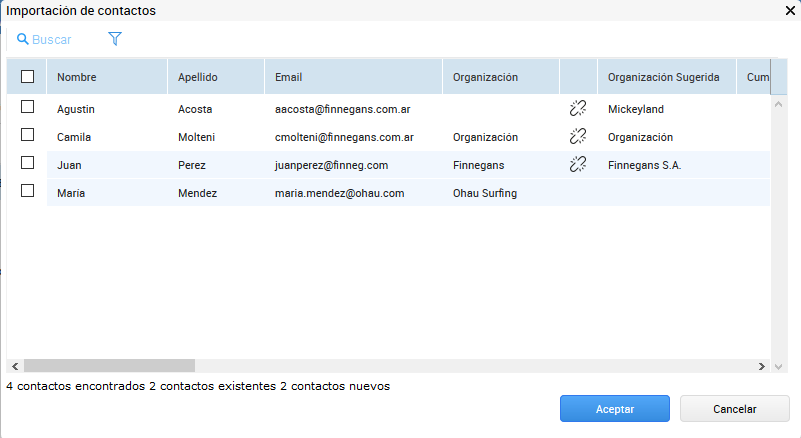Image resolution: width=801 pixels, height=438 pixels.
Task: Click the Cancelar button
Action: [x=734, y=409]
